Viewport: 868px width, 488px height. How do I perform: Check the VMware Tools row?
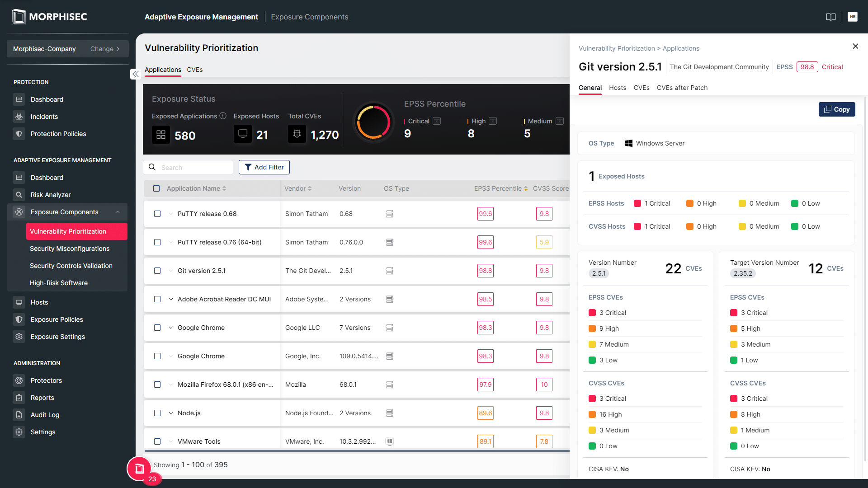click(157, 441)
